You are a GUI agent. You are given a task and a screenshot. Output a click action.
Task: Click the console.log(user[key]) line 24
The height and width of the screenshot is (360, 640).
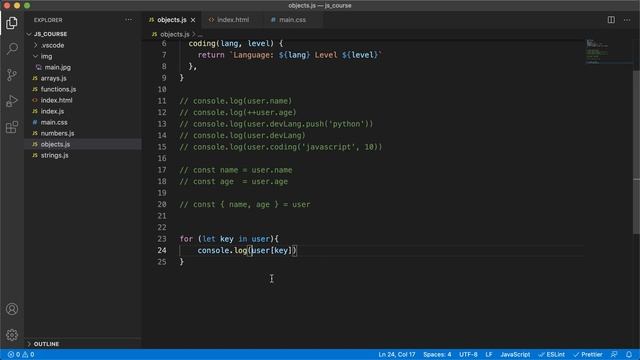[x=247, y=250]
